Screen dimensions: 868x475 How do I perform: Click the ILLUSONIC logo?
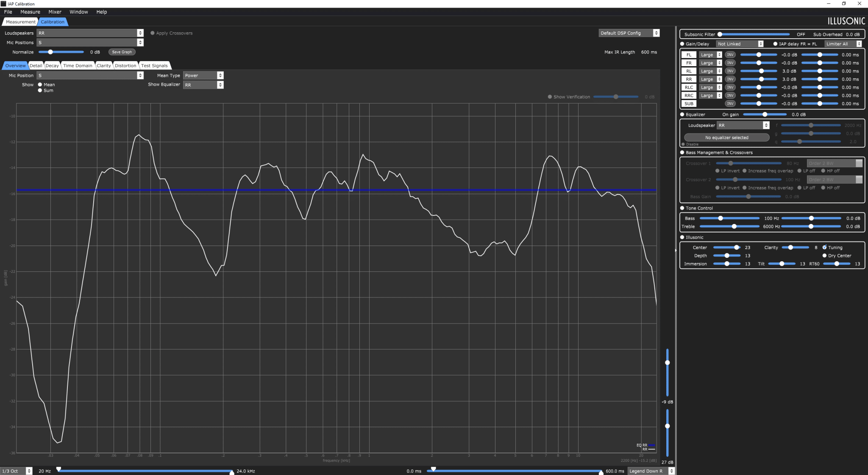[846, 21]
